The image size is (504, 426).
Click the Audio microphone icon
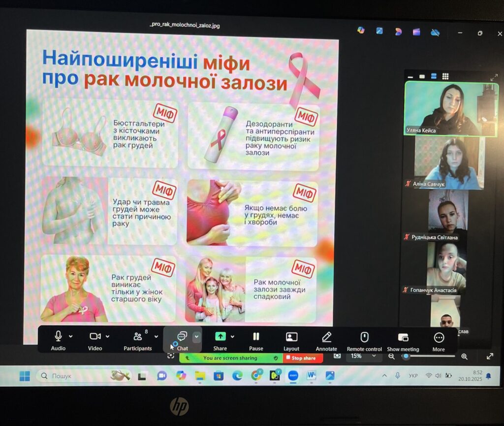tap(58, 336)
